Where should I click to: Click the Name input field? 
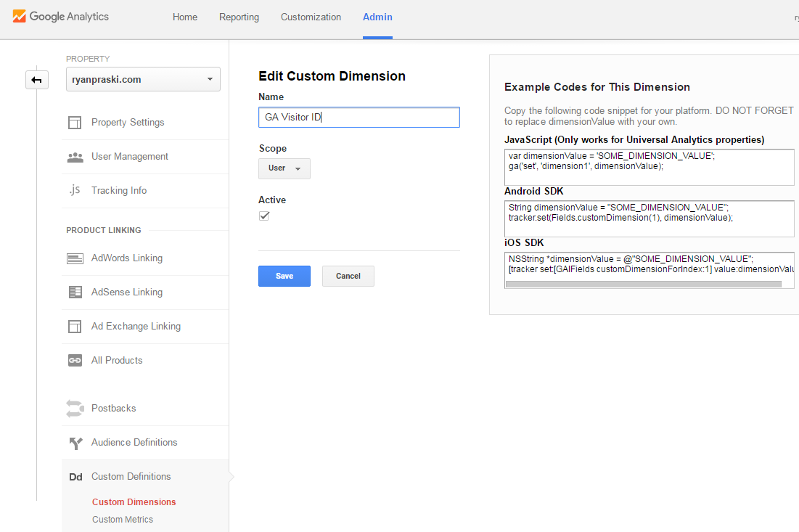[359, 117]
